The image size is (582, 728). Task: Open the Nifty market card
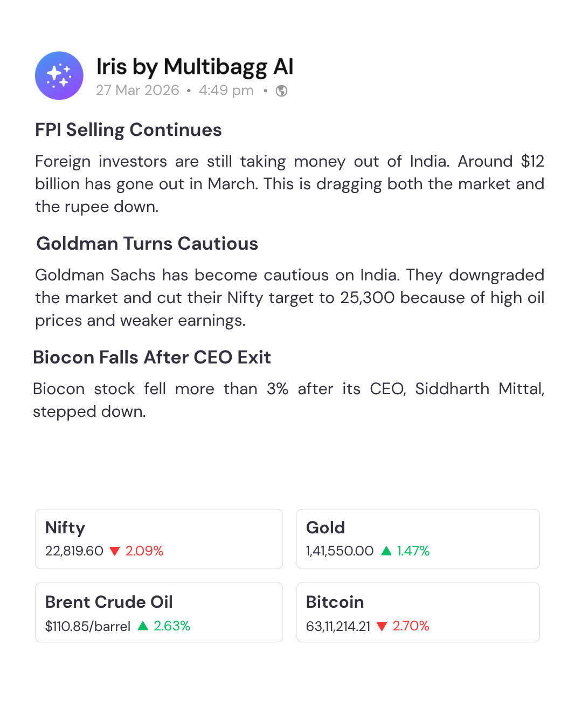pyautogui.click(x=159, y=539)
